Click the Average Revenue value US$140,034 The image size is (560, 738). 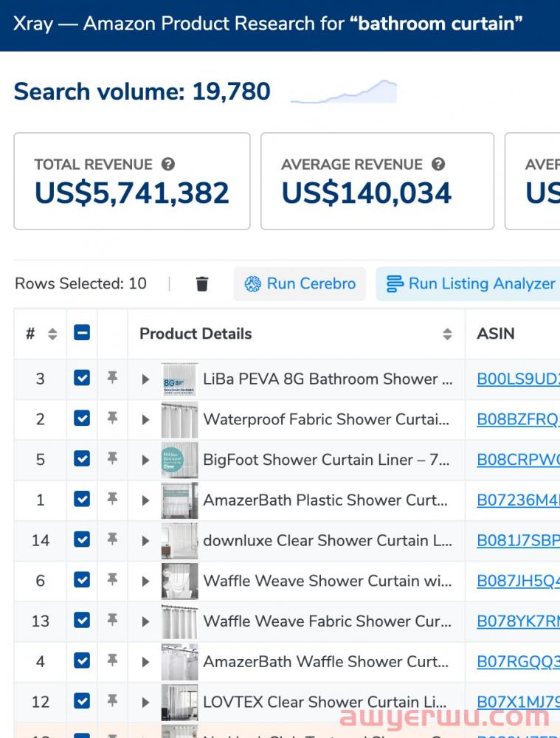click(x=367, y=193)
